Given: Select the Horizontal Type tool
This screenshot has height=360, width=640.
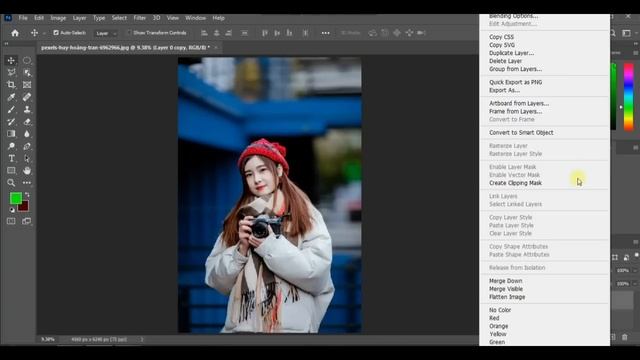Looking at the screenshot, I should (11, 158).
